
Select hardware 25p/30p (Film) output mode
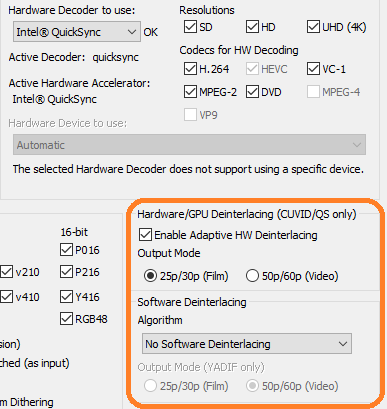(x=150, y=276)
